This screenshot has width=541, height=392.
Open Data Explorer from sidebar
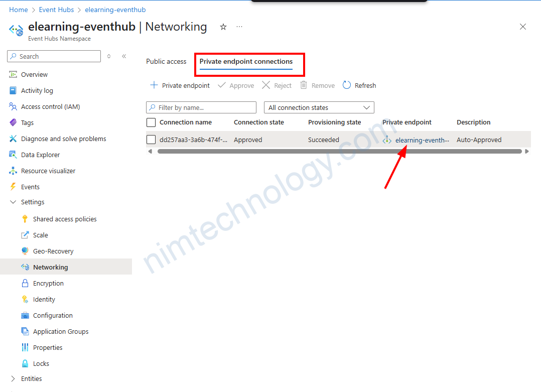40,155
